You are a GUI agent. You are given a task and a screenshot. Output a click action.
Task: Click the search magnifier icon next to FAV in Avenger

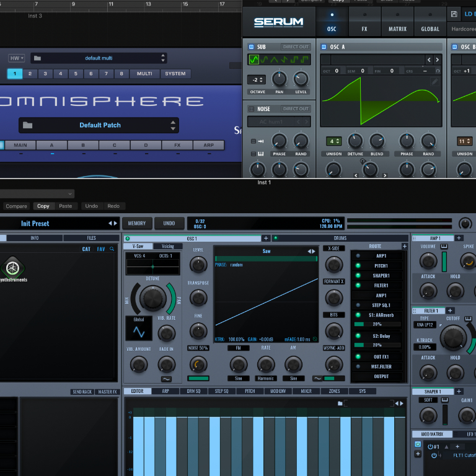click(112, 249)
